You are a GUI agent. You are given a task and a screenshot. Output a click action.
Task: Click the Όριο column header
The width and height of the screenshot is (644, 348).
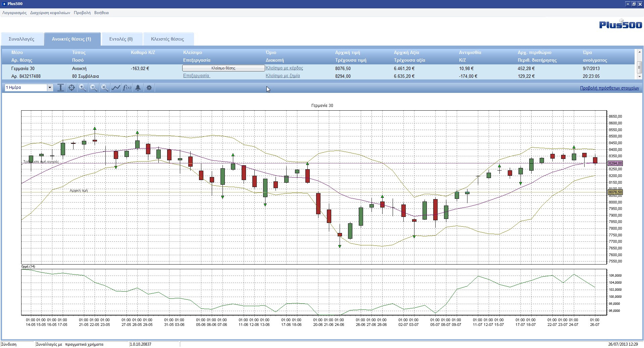271,52
